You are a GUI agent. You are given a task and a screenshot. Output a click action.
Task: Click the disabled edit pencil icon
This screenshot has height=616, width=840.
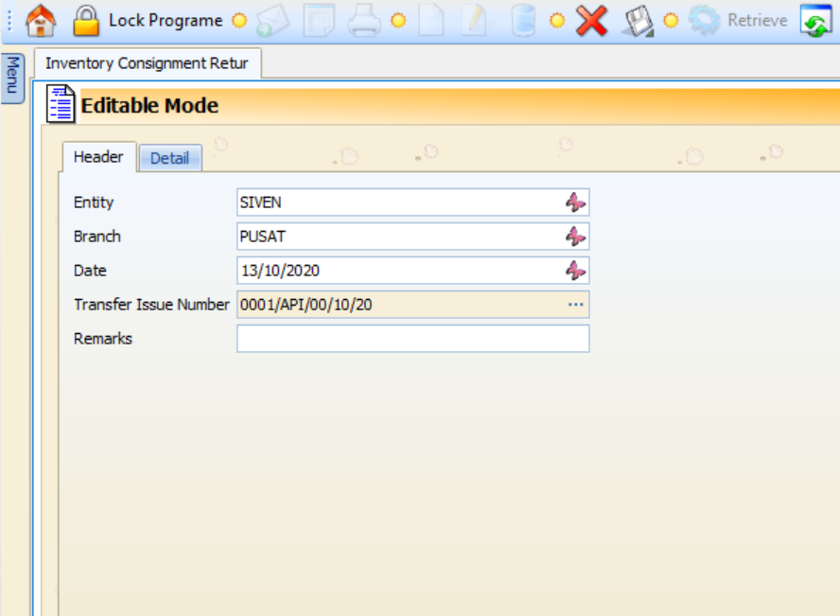click(x=476, y=21)
